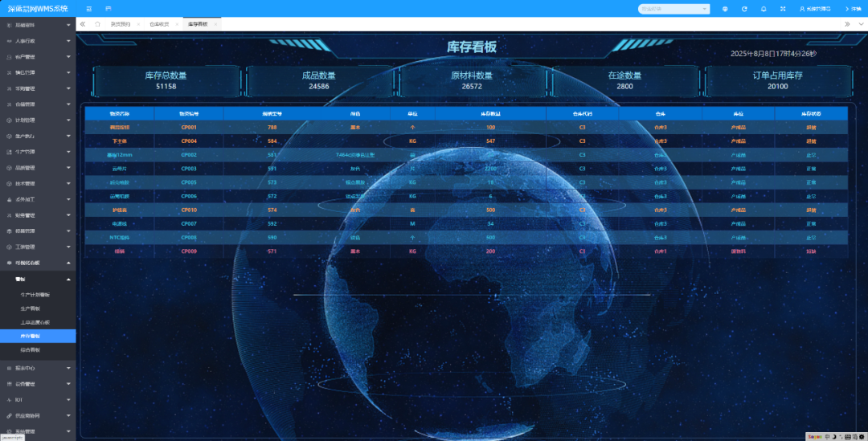Click the refresh icon in top header
868x441 pixels.
click(x=744, y=9)
